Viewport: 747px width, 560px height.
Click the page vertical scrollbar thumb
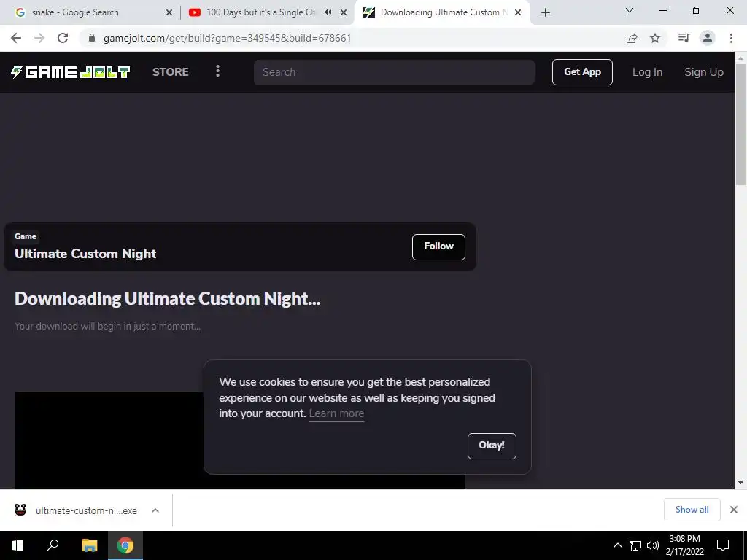coord(740,125)
